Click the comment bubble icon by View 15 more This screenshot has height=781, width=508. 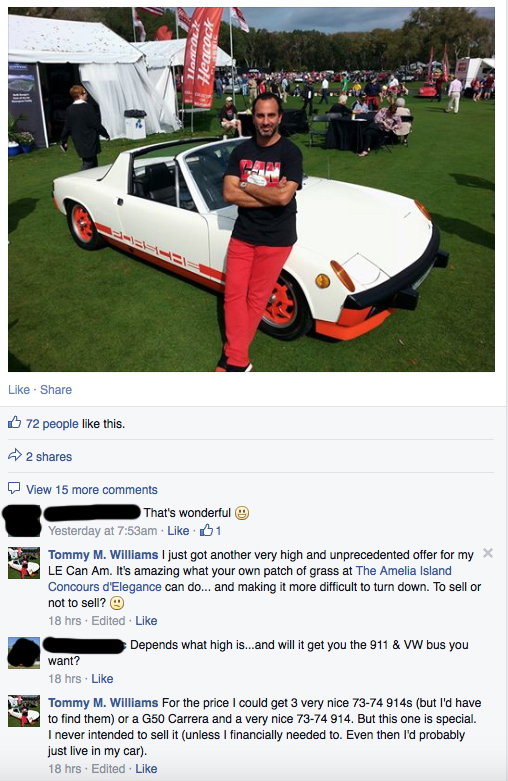(14, 488)
